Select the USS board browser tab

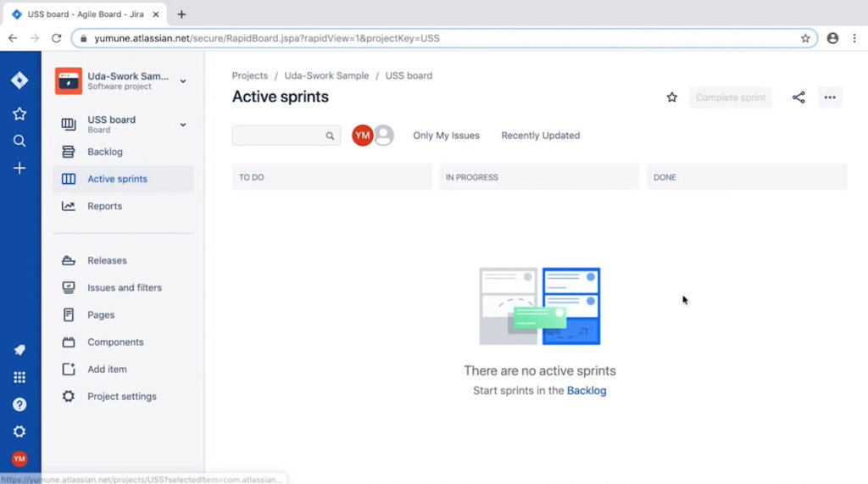(86, 14)
